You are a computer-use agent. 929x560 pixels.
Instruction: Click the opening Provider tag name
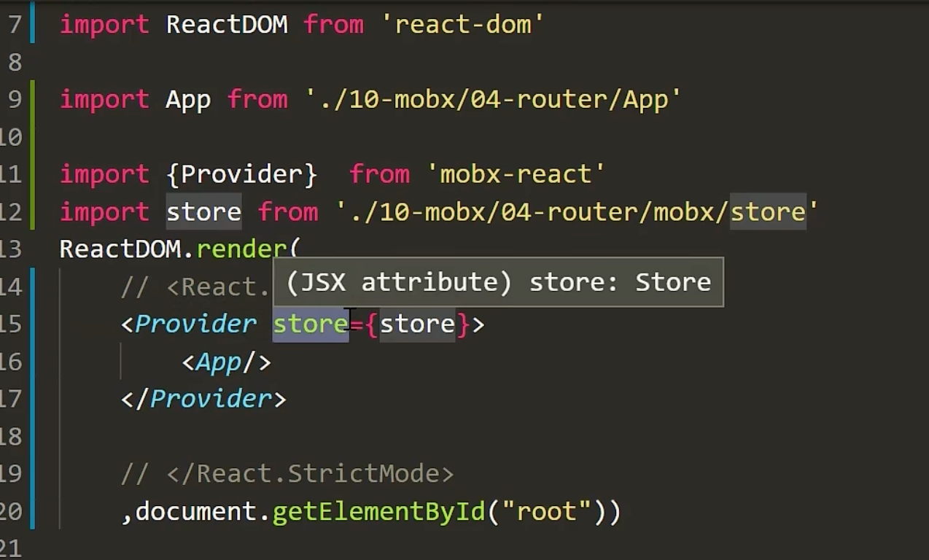point(195,324)
